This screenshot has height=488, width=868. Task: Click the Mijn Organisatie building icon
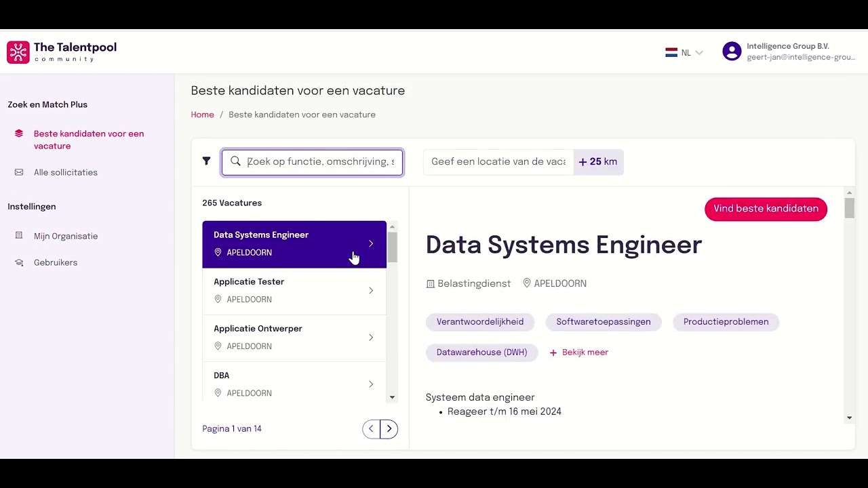click(x=19, y=236)
